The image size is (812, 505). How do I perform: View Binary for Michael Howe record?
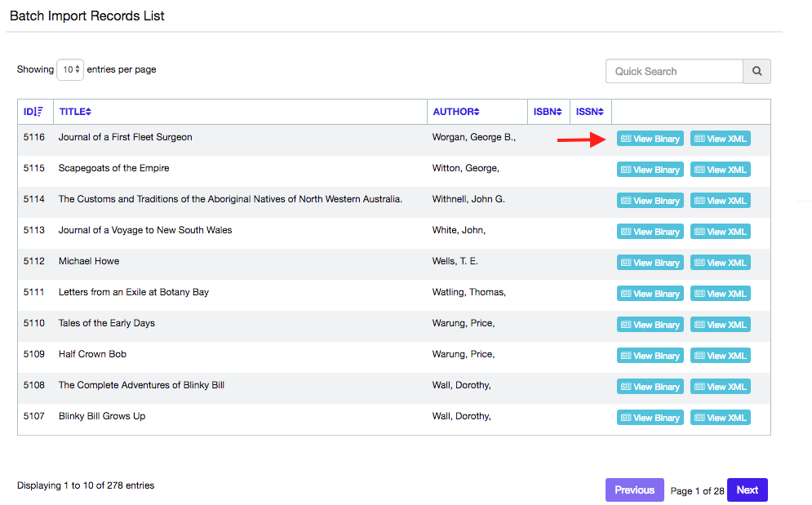point(650,263)
